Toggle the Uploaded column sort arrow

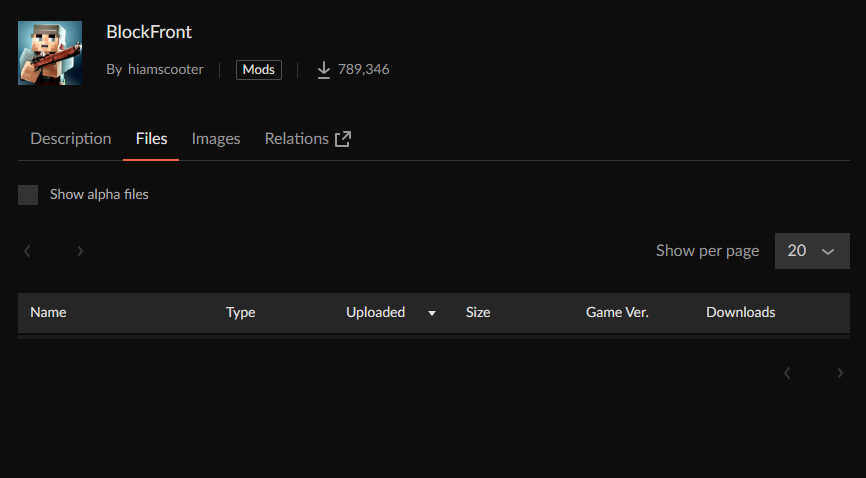point(432,313)
